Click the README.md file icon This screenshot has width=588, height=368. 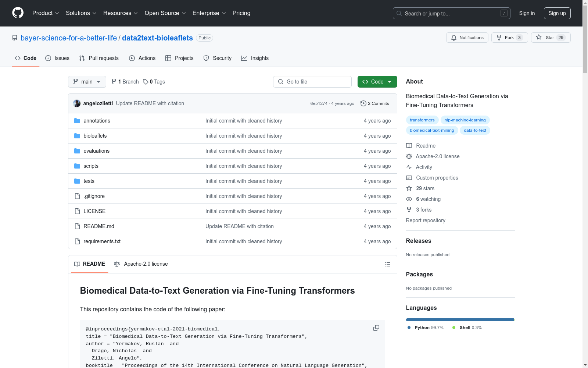click(x=77, y=226)
